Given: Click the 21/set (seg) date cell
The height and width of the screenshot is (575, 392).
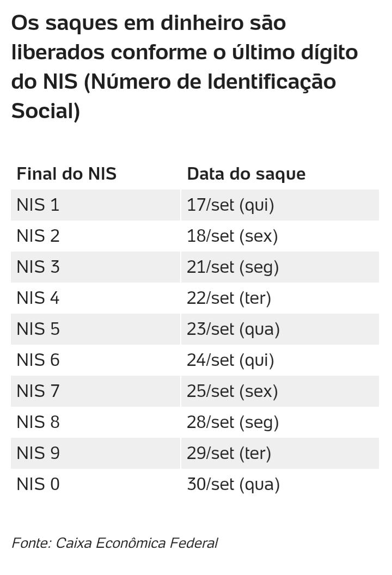Looking at the screenshot, I should [x=233, y=267].
